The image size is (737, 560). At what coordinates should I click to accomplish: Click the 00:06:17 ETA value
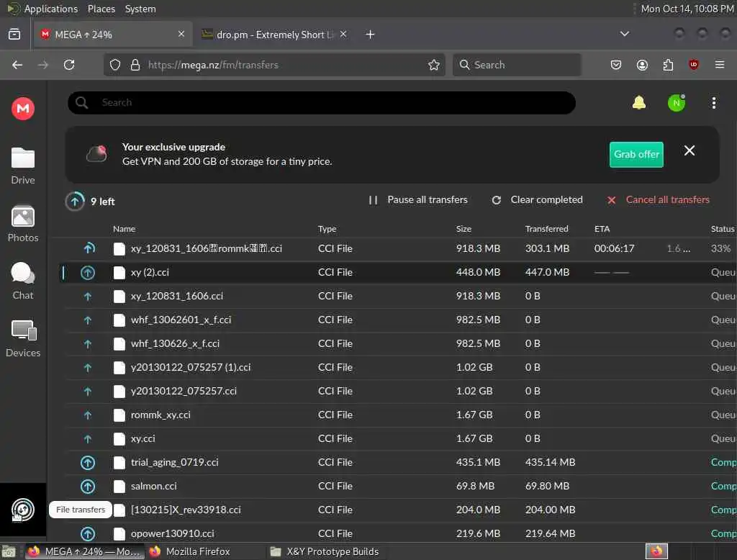pyautogui.click(x=614, y=248)
